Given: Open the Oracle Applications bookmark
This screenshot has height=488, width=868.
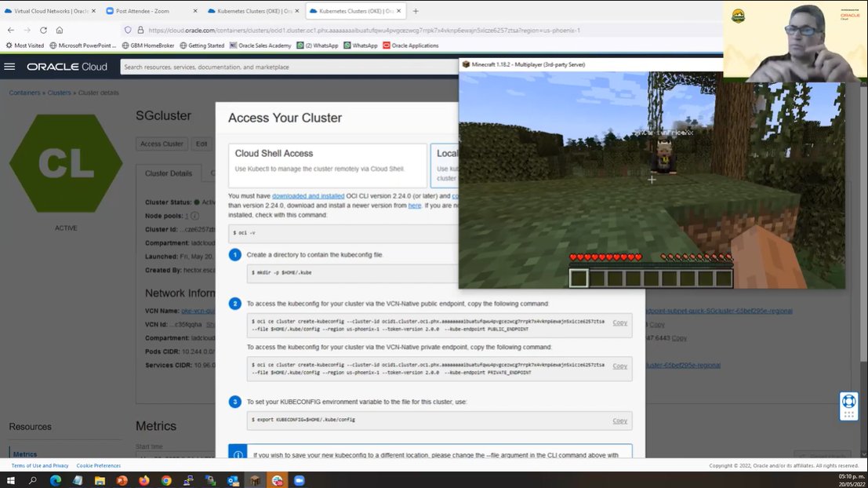Looking at the screenshot, I should pos(411,46).
